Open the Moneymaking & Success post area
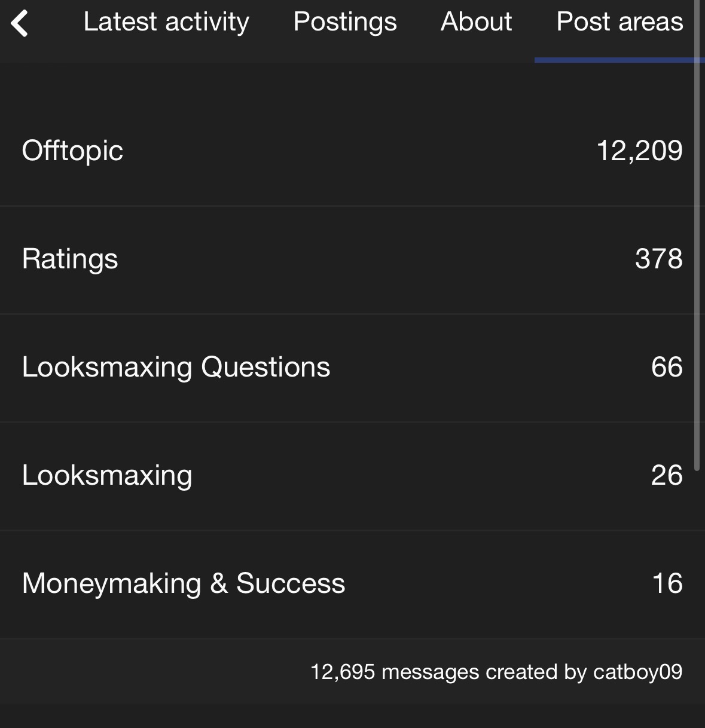This screenshot has height=728, width=705. point(184,583)
